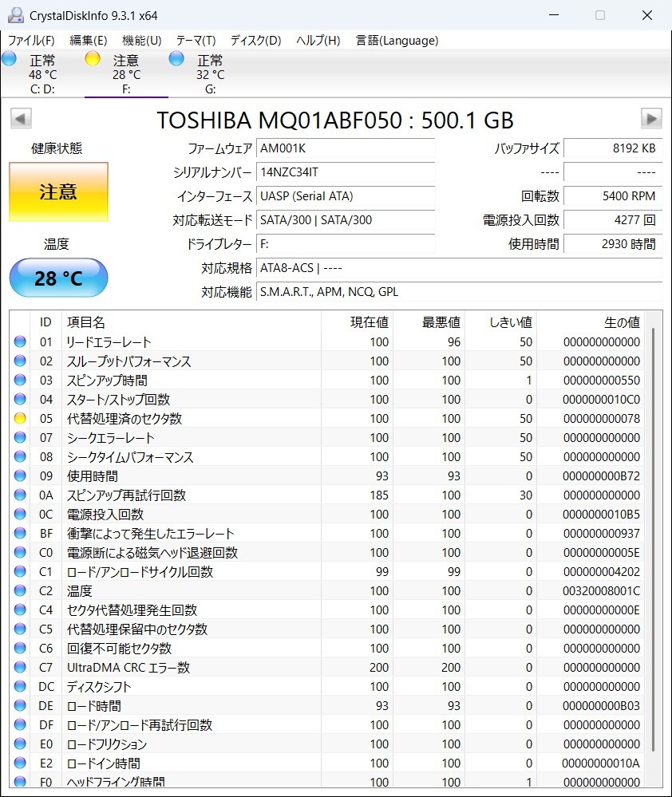Click the 電源投入回数 value 4277 回
The height and width of the screenshot is (797, 672).
(613, 220)
